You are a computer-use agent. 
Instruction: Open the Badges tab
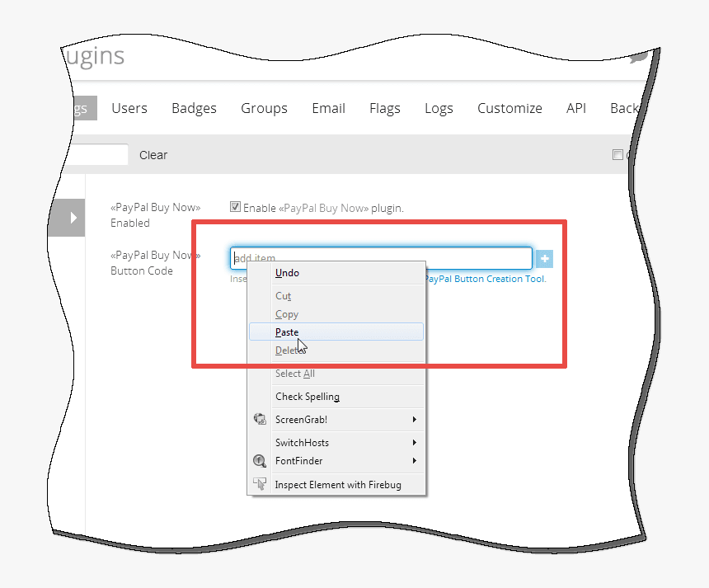(194, 108)
